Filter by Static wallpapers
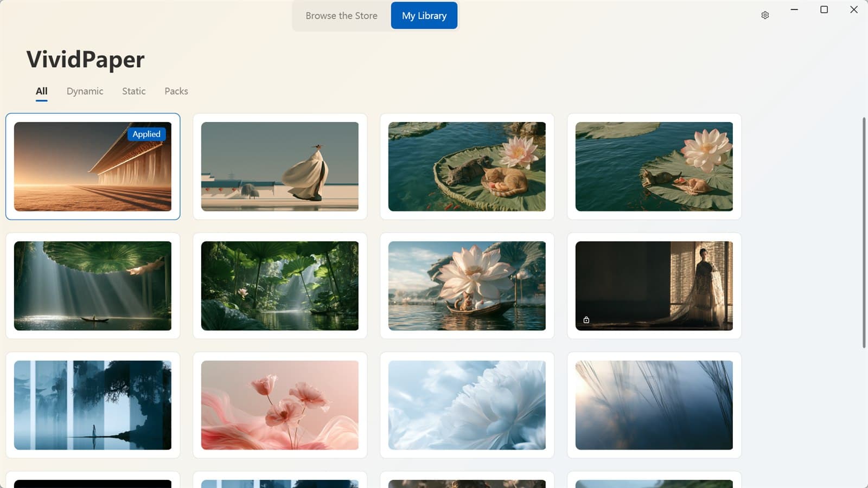This screenshot has height=488, width=868. click(x=134, y=91)
